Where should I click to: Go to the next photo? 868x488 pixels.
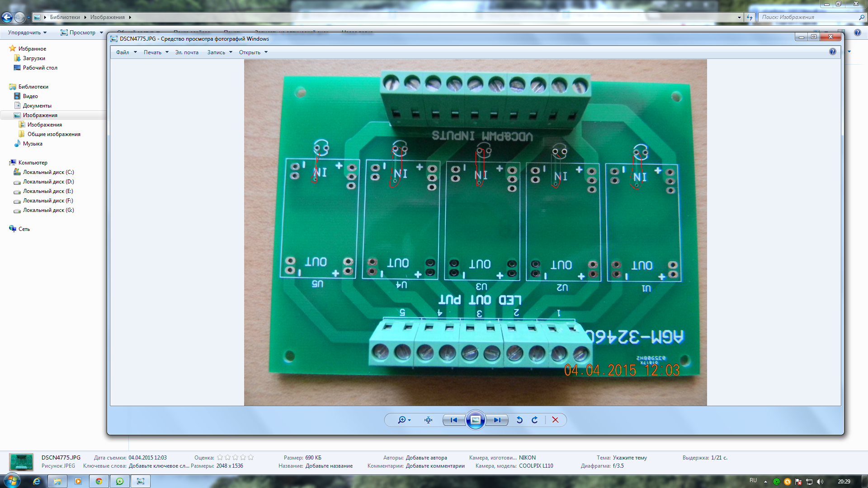pos(497,420)
